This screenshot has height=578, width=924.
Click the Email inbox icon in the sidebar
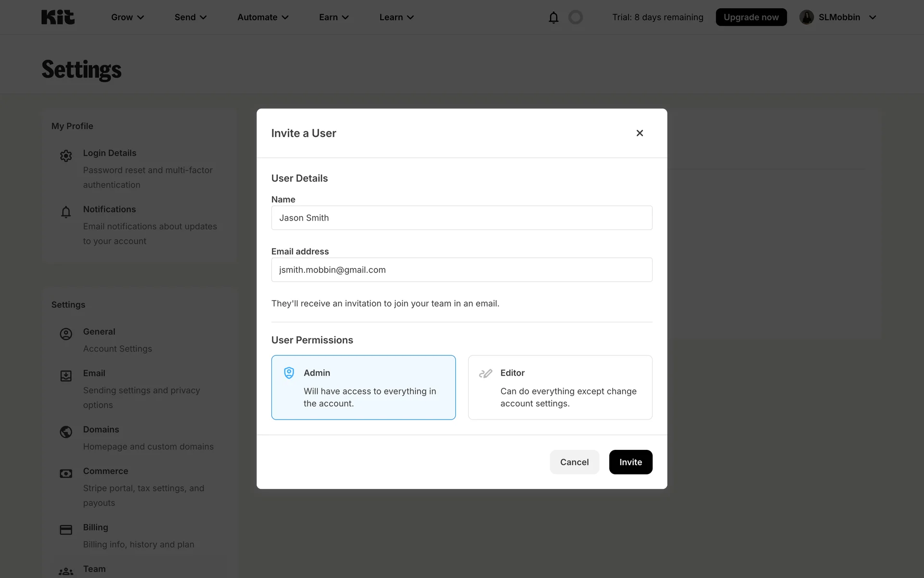tap(66, 376)
